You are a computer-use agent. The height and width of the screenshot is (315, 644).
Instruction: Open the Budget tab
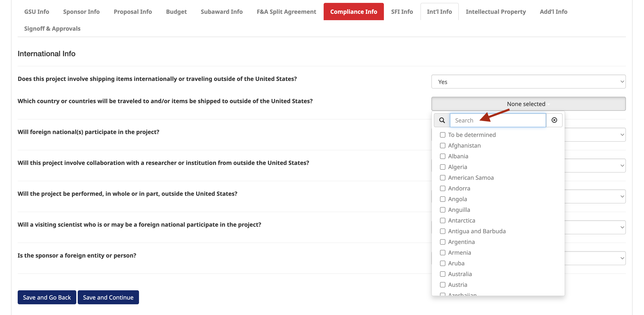[176, 12]
